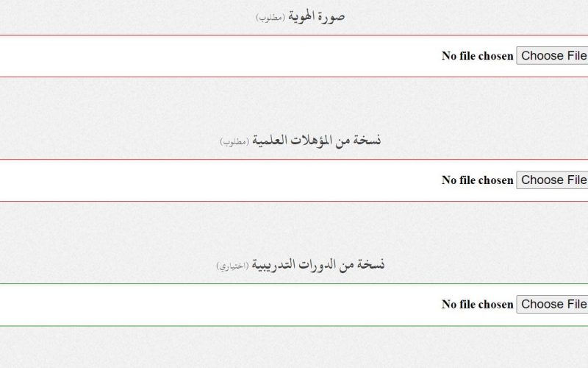Click Choose File under صورة الهوية

click(x=552, y=56)
